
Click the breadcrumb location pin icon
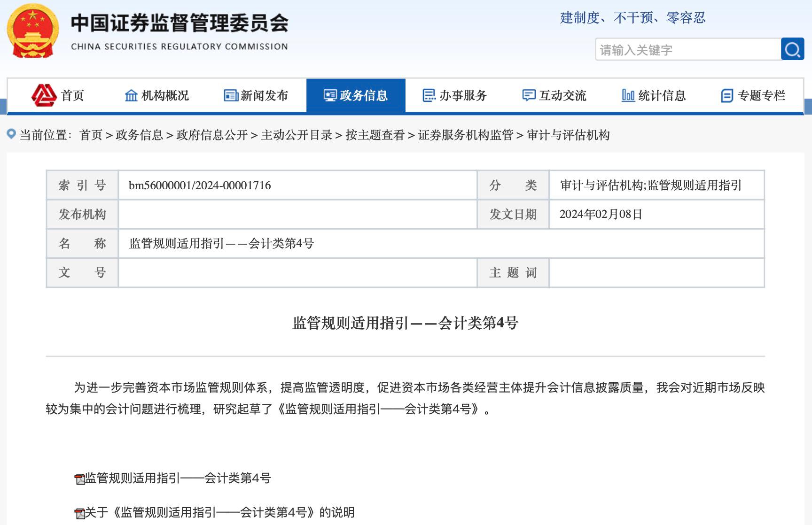11,136
